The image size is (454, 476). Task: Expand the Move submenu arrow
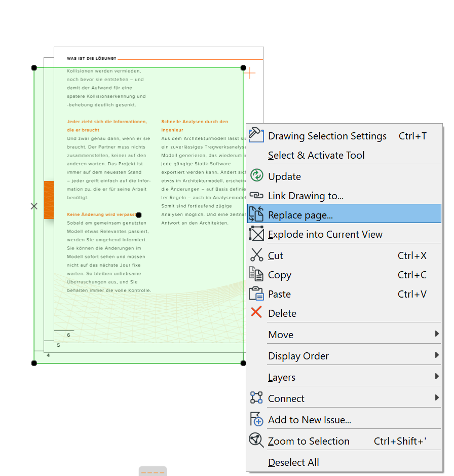tap(437, 334)
